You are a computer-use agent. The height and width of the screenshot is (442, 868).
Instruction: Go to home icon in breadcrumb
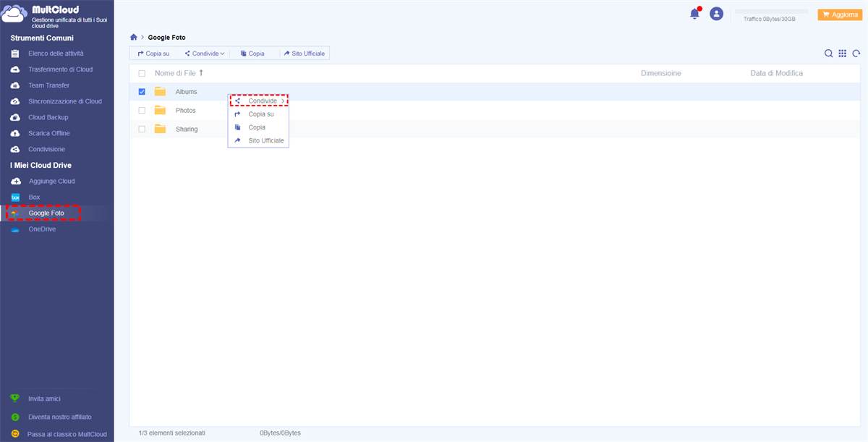pyautogui.click(x=133, y=37)
